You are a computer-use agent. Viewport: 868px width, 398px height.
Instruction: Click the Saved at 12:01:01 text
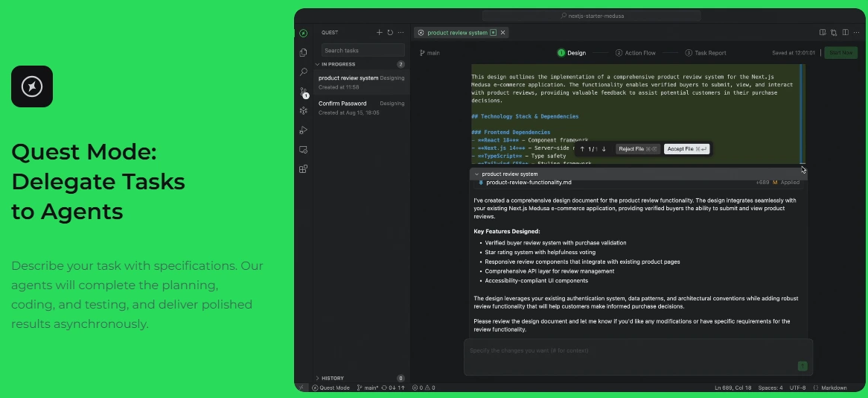point(794,53)
